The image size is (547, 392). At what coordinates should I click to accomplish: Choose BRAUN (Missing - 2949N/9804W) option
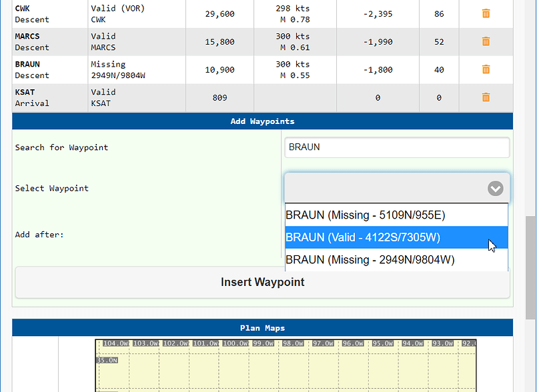[x=396, y=259]
